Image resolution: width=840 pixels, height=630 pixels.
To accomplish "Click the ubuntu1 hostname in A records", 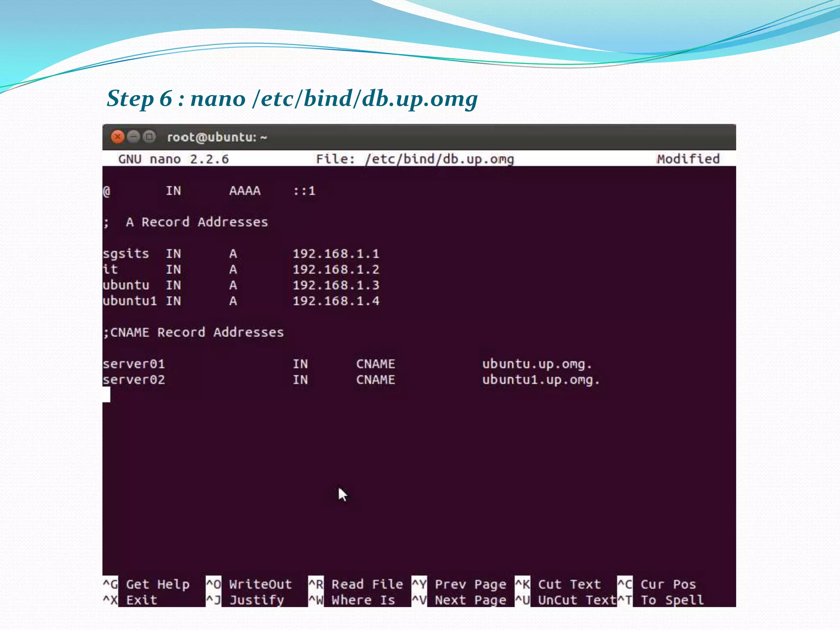I will click(130, 301).
